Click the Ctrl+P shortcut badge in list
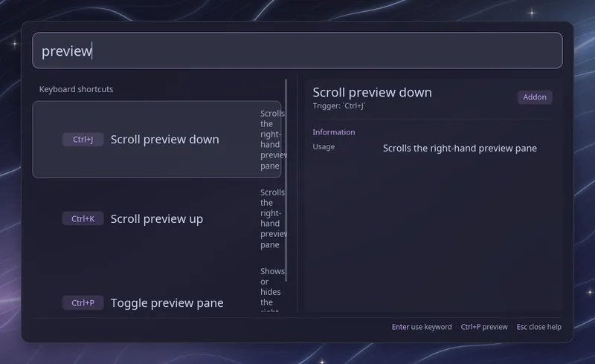595x364 pixels. (83, 303)
